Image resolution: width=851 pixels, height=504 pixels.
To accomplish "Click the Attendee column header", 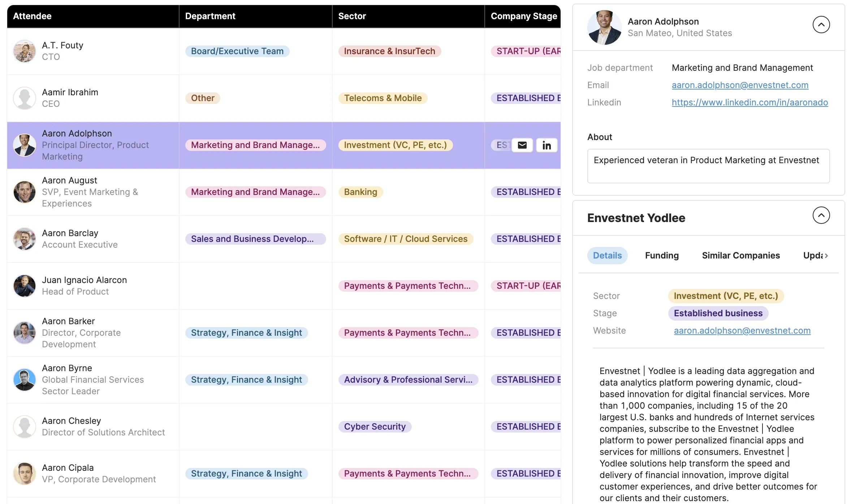I will pyautogui.click(x=93, y=16).
